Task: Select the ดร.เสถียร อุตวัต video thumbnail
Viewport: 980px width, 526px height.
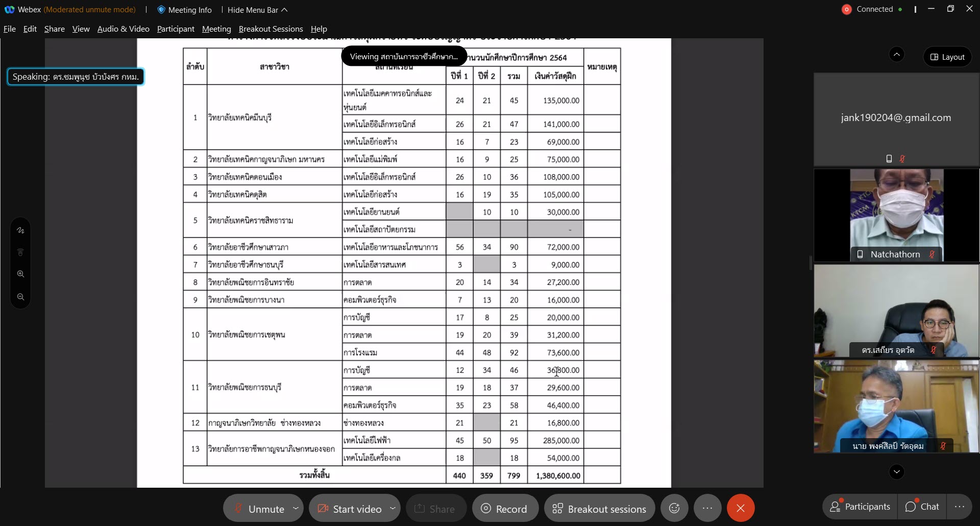Action: [896, 310]
